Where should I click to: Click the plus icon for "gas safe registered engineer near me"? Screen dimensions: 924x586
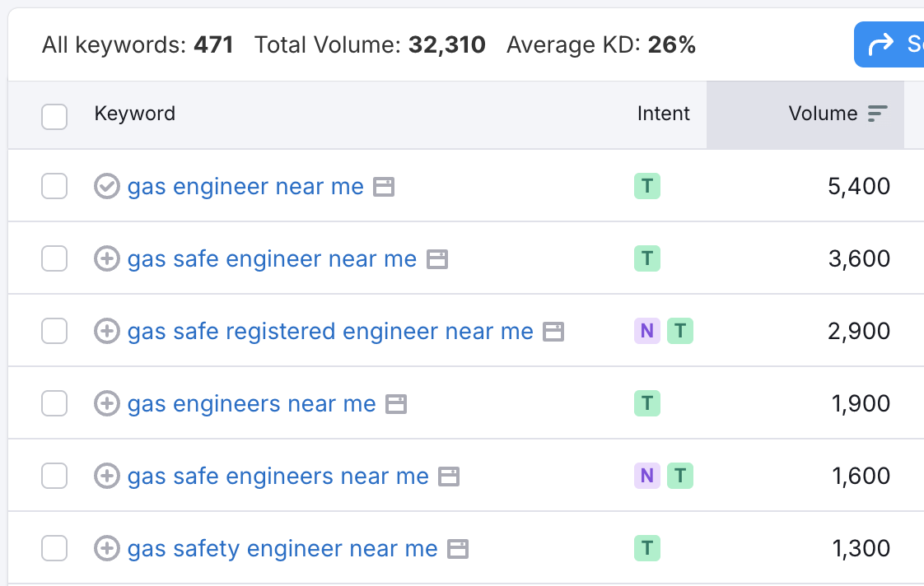click(106, 331)
